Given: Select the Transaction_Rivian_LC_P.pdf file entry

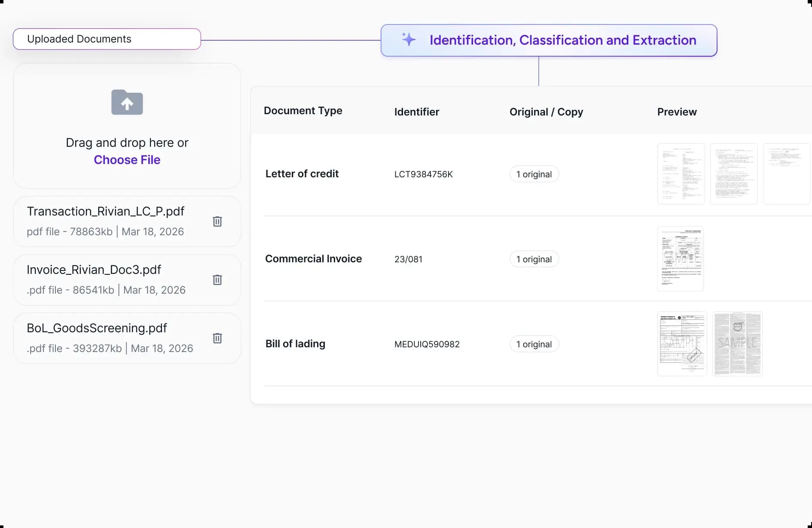Looking at the screenshot, I should pos(106,221).
